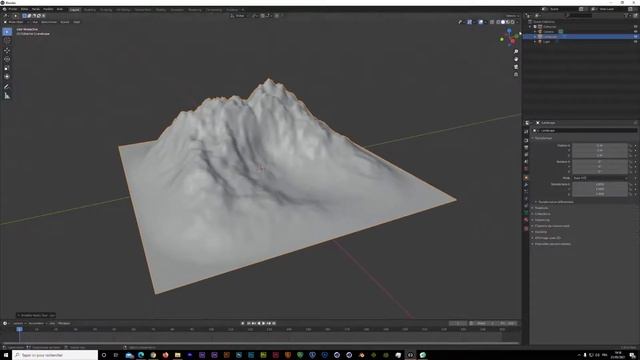This screenshot has width=640, height=360.
Task: Select the Rotate tool
Action: click(7, 59)
